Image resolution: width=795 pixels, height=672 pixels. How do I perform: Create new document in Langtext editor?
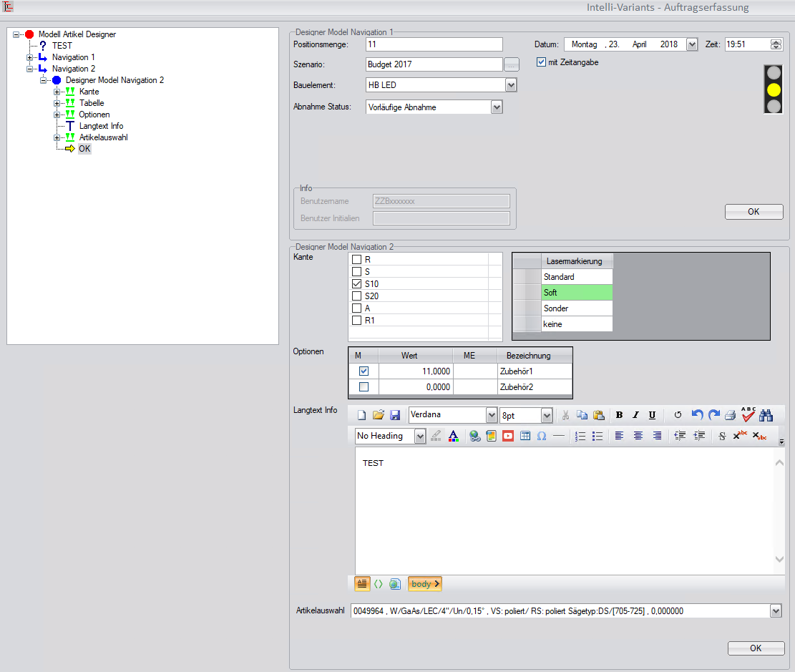coord(361,415)
